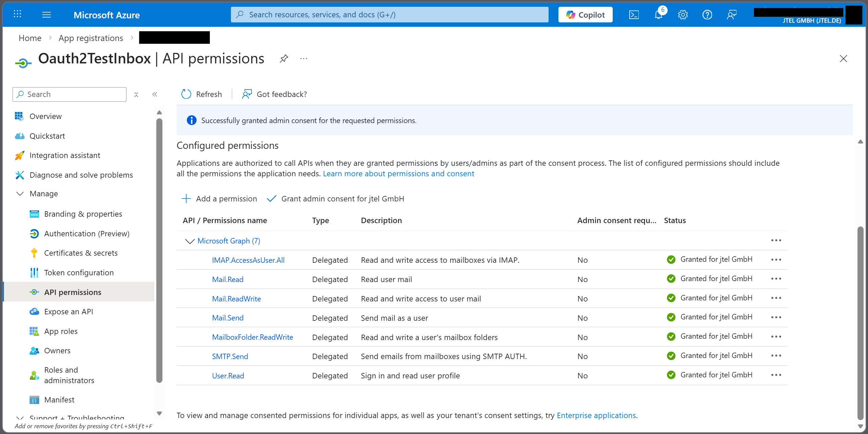Open Certificates & secrets menu item
The image size is (868, 434).
81,253
